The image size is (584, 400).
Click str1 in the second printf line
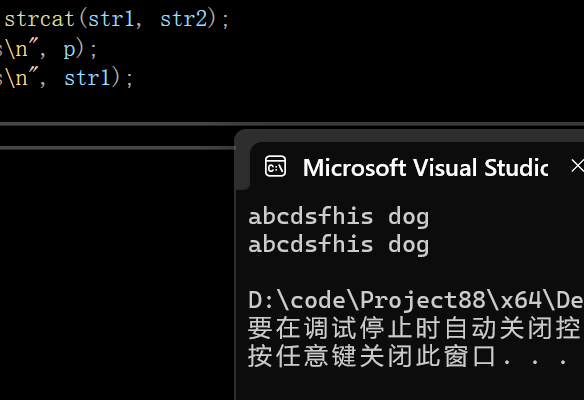tap(87, 78)
